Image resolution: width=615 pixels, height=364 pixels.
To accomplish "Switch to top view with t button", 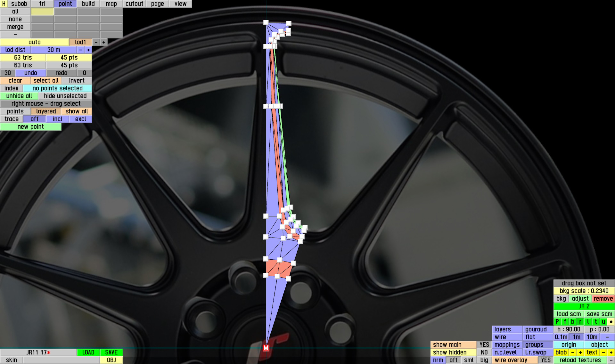I will coord(595,322).
